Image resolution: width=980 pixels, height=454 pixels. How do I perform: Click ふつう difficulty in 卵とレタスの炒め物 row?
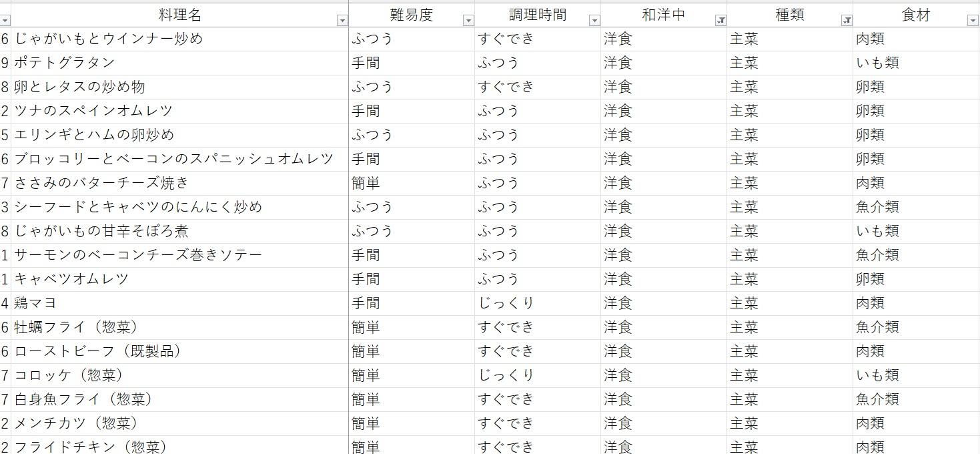click(372, 87)
